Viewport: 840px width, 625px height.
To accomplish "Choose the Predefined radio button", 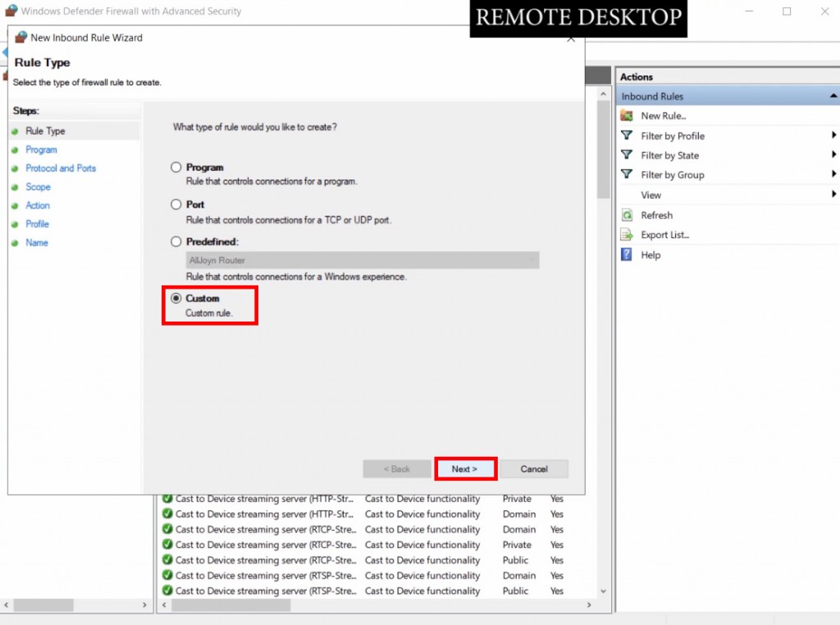I will (176, 241).
